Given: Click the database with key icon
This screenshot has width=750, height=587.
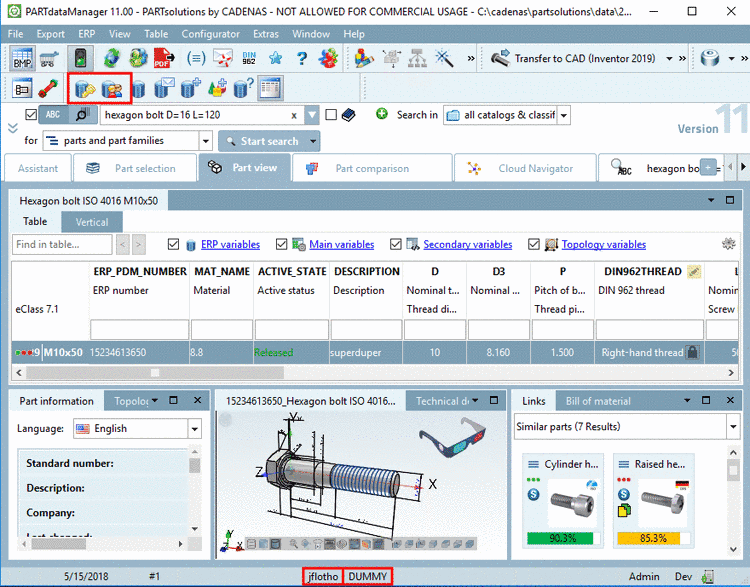Looking at the screenshot, I should click(85, 89).
